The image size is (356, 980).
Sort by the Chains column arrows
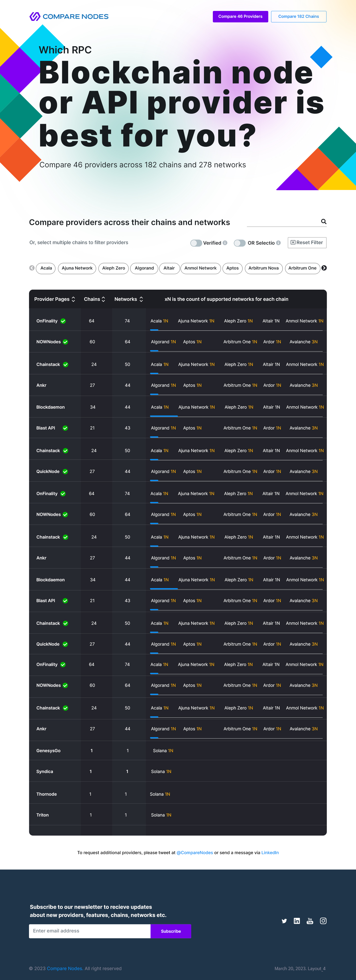tap(103, 299)
